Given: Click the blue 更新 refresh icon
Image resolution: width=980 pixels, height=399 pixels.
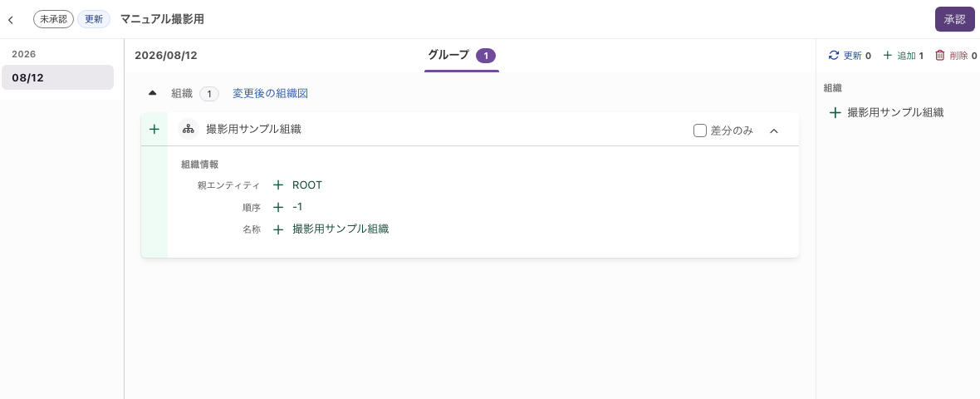Looking at the screenshot, I should point(833,55).
